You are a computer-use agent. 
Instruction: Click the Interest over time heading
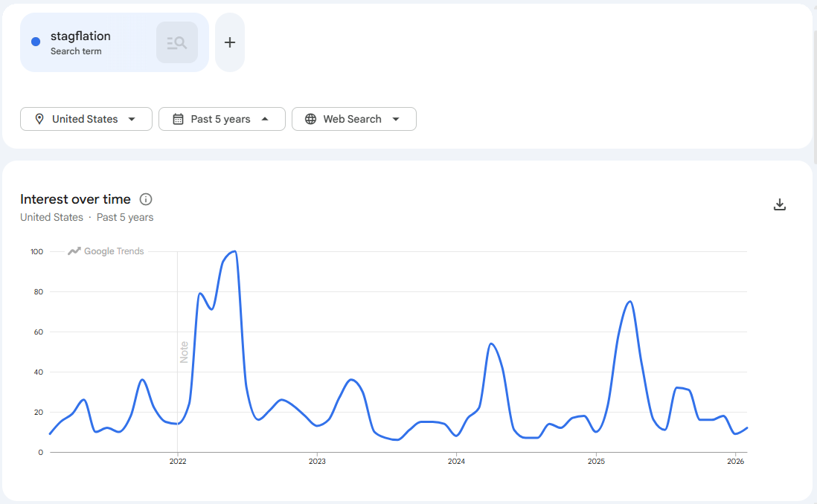(x=76, y=199)
